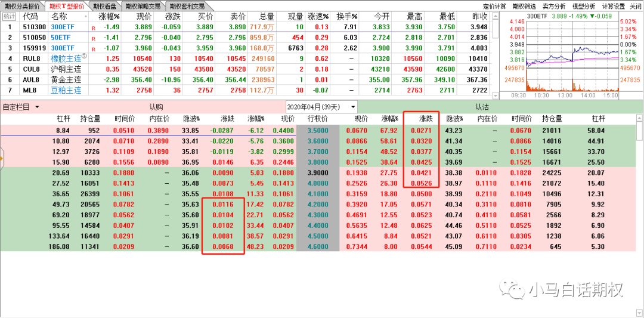Open 计算设置 options
The width and height of the screenshot is (644, 318).
(613, 6)
